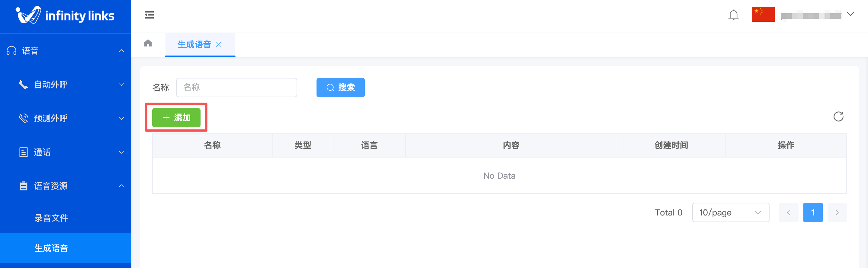The image size is (868, 268).
Task: Close the 生成语音 tab
Action: point(219,44)
